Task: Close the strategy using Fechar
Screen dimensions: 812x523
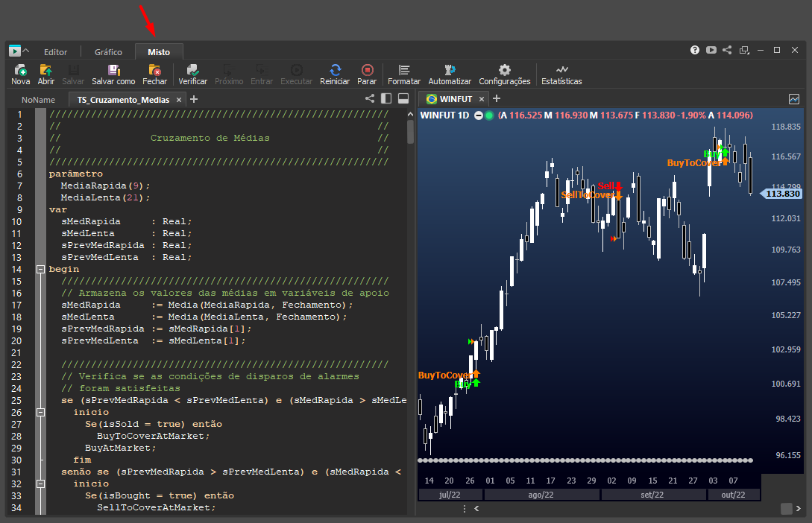Action: pos(155,75)
